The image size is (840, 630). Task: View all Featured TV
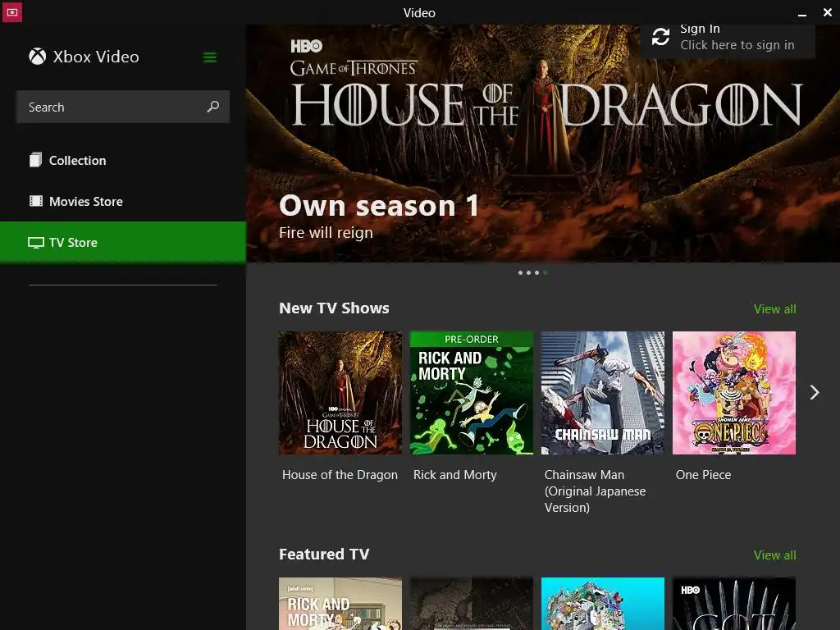tap(774, 555)
